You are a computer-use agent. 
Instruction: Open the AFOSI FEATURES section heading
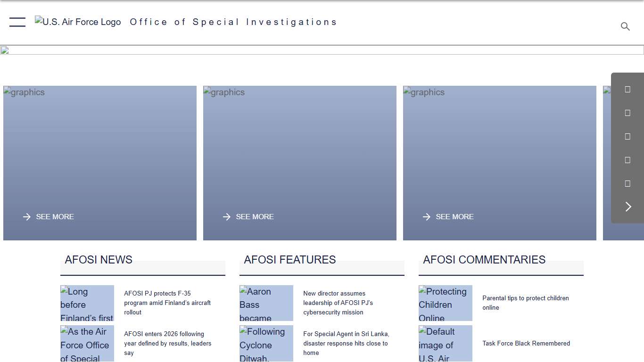[290, 260]
